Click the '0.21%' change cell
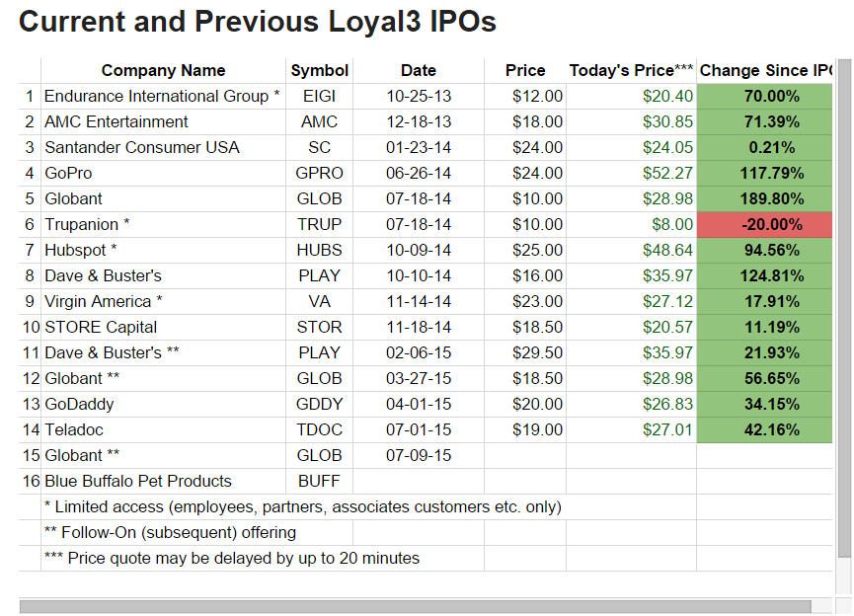 coord(765,148)
